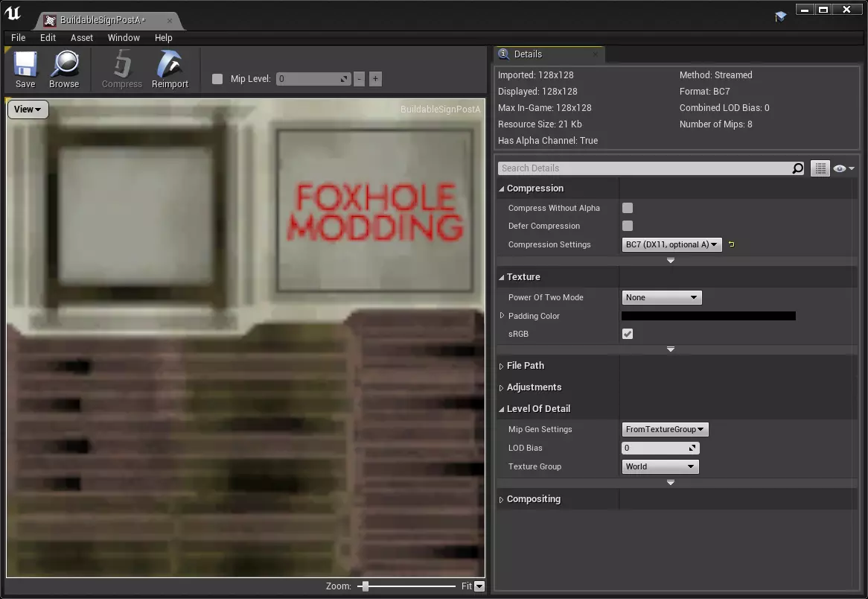This screenshot has width=868, height=599.
Task: Switch to the Details tab
Action: (x=527, y=54)
